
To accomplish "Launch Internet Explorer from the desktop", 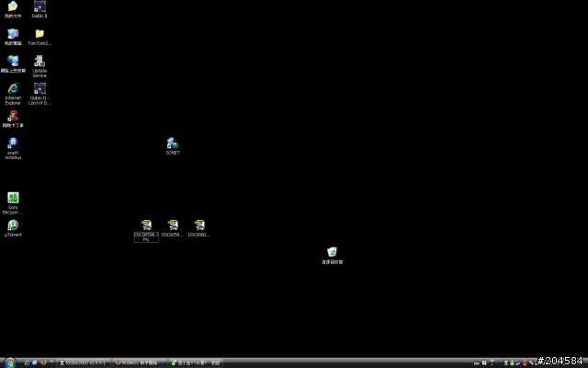I will point(13,94).
